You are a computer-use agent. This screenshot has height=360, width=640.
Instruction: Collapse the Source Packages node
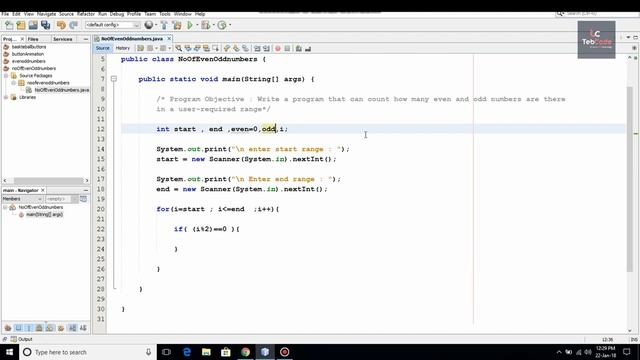pos(6,76)
